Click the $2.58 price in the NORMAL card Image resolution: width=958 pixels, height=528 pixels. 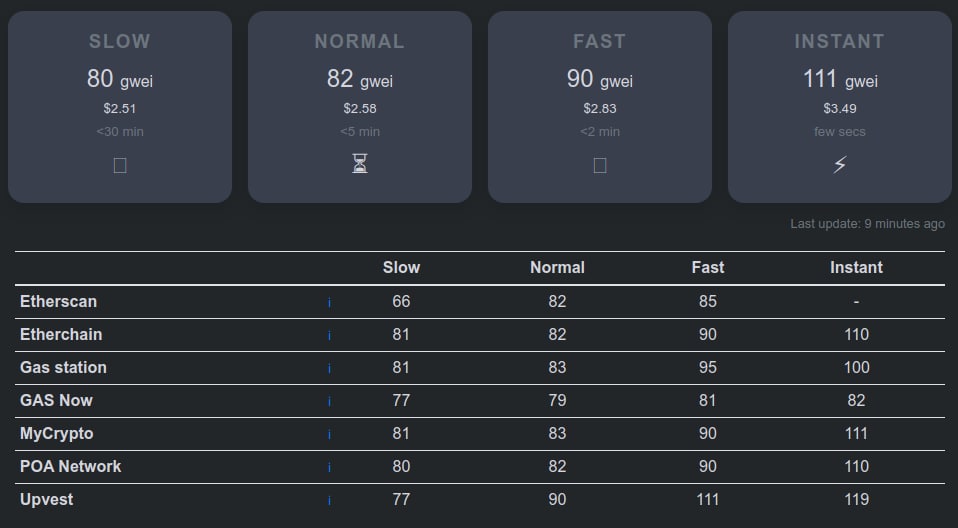coord(360,109)
